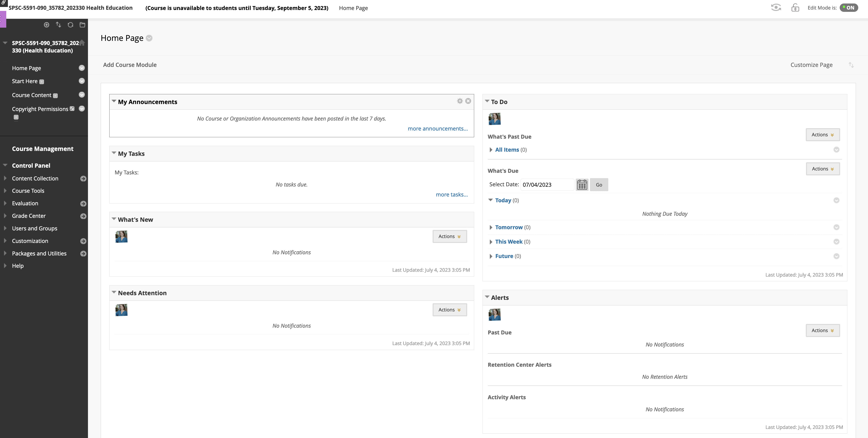Remove the My Announcements module
Image resolution: width=868 pixels, height=438 pixels.
pos(468,101)
